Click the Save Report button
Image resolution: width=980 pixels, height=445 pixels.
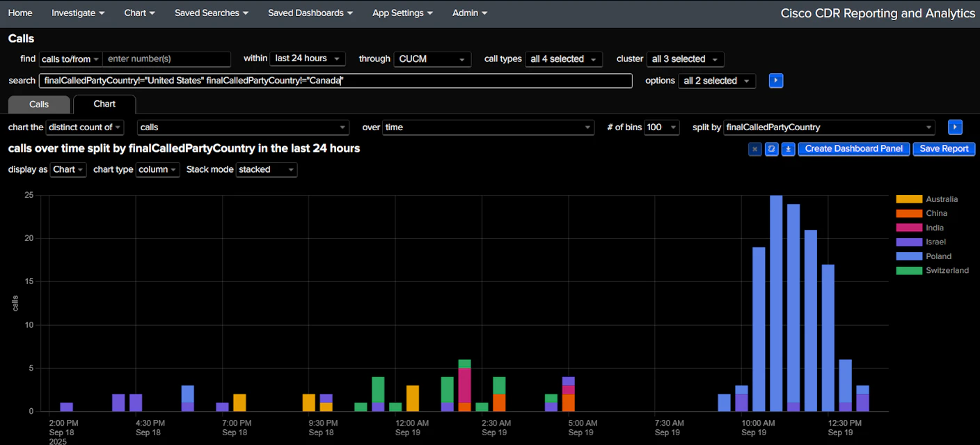click(944, 149)
